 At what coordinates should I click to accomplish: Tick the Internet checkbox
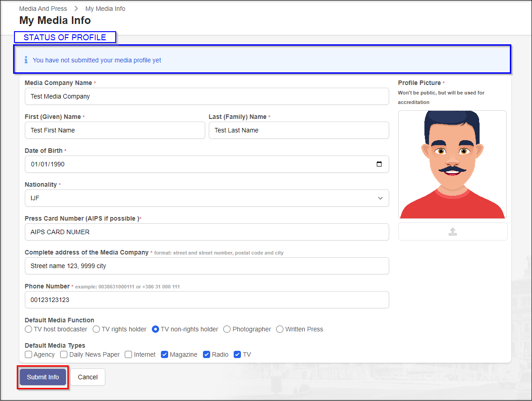[128, 354]
